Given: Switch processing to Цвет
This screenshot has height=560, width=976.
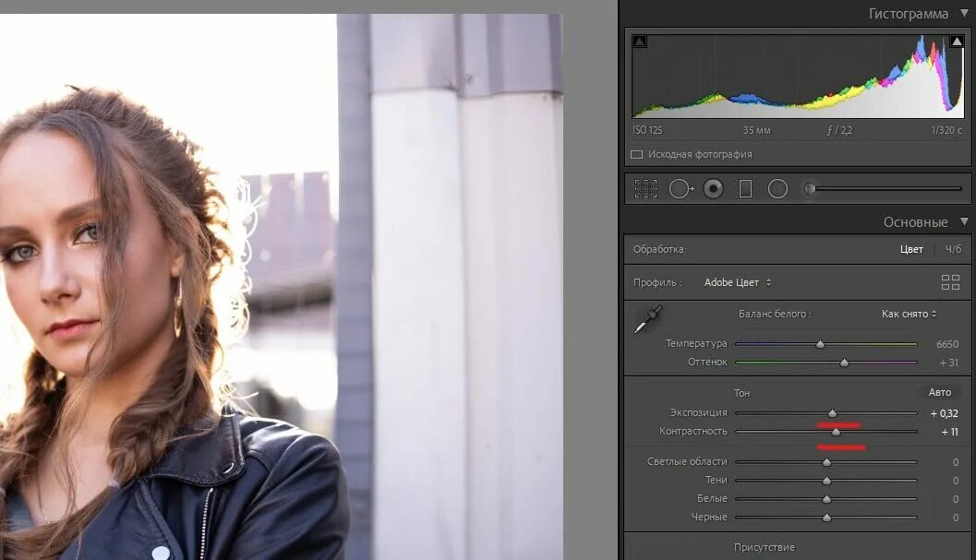Looking at the screenshot, I should pyautogui.click(x=911, y=249).
